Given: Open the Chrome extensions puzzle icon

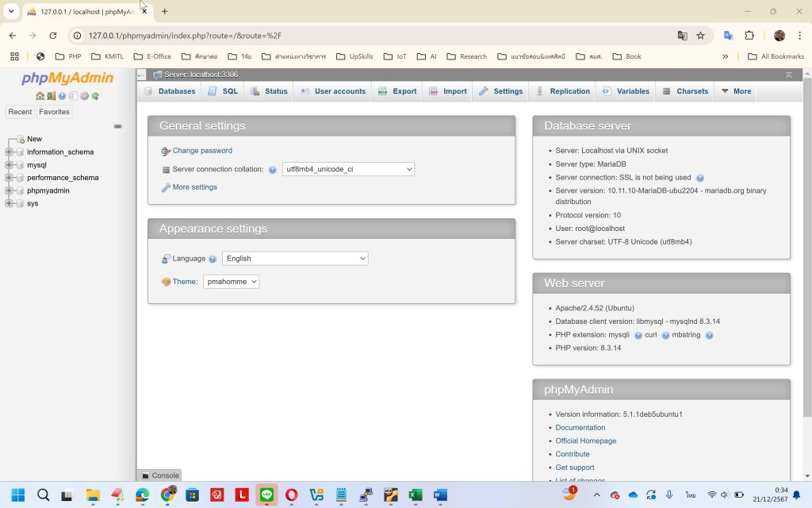Looking at the screenshot, I should 749,36.
